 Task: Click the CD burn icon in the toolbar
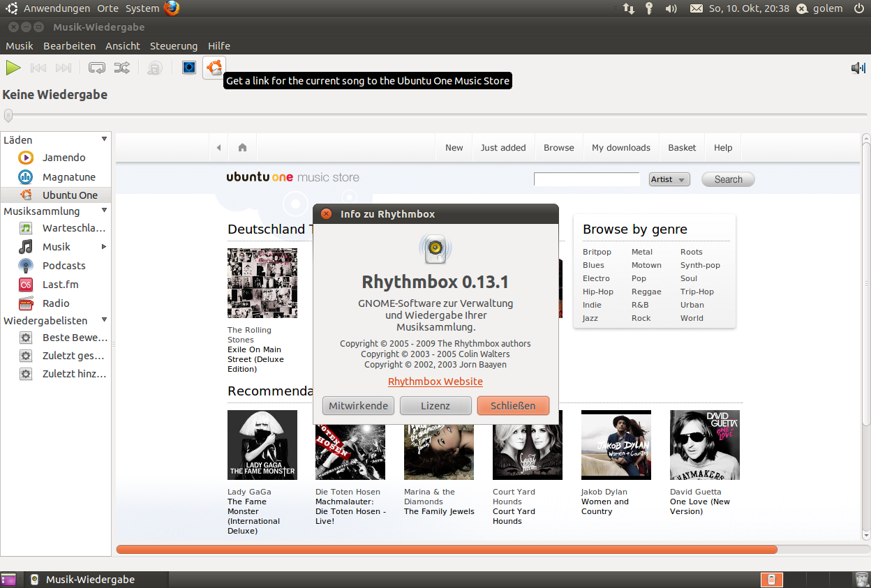(x=155, y=68)
